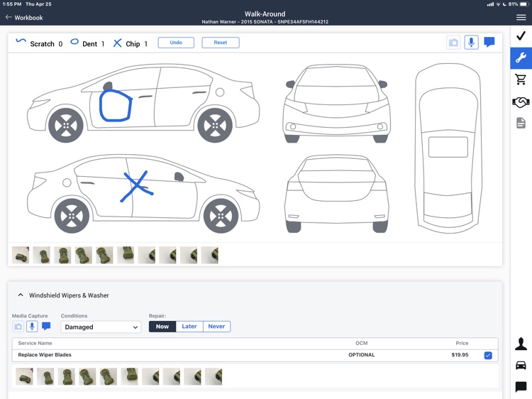
Task: Select the Dent marking tool
Action: pos(87,43)
